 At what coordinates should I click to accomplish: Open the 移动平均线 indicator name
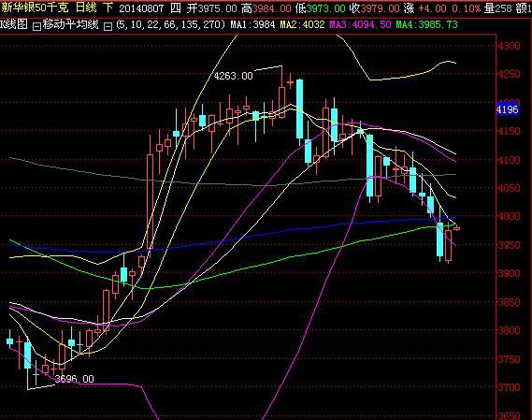coord(70,24)
